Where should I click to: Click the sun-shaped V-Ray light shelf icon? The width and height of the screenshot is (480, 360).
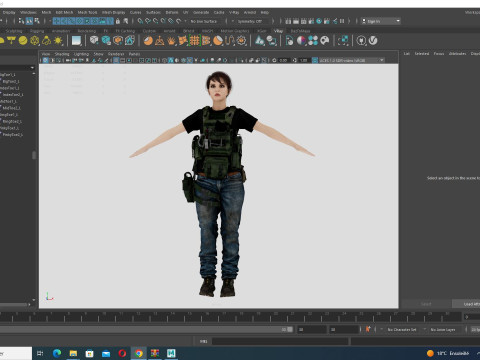coord(58,41)
